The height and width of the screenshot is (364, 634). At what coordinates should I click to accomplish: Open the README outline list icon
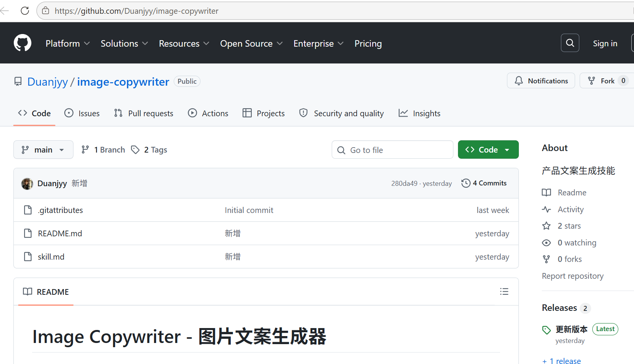point(504,292)
